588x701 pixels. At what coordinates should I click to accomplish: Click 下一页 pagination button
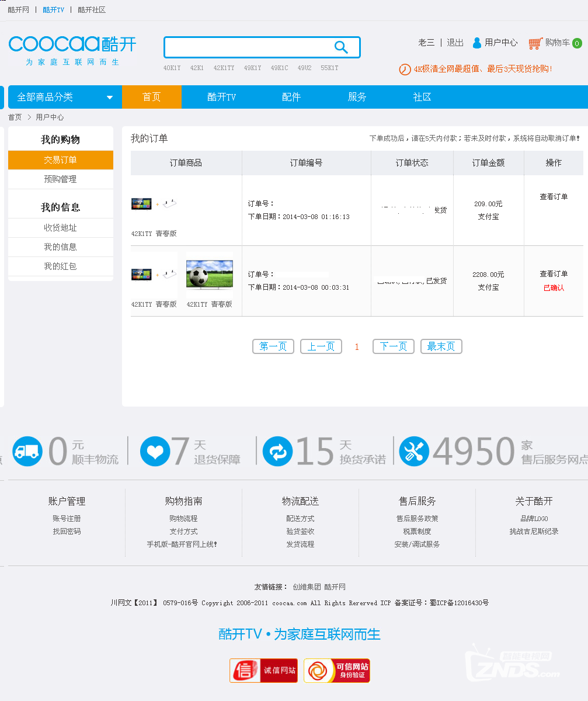click(394, 346)
